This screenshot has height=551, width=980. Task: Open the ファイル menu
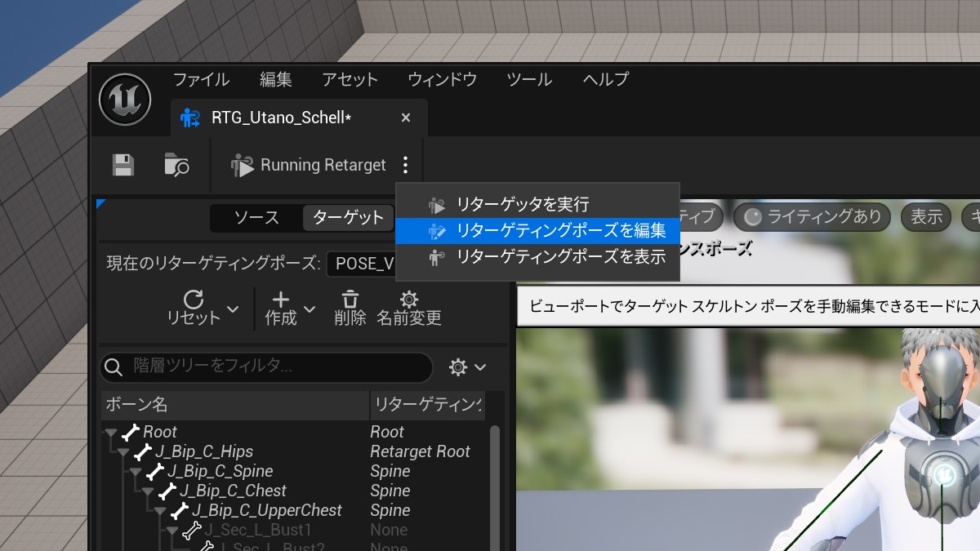click(x=201, y=79)
